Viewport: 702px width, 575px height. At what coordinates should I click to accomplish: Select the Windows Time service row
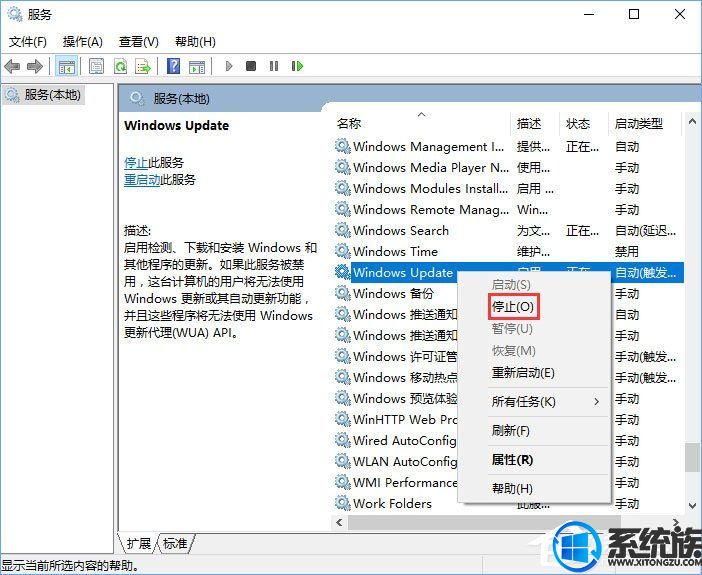pos(508,251)
